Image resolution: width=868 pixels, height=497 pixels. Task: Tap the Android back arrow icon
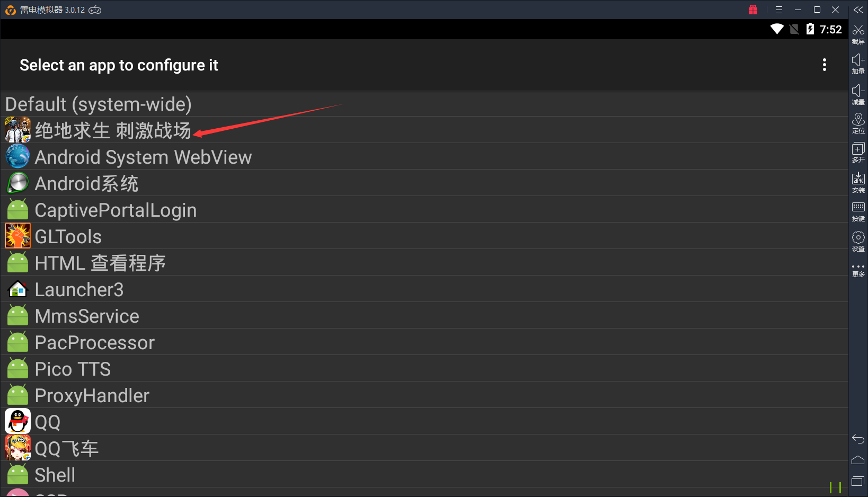[x=858, y=439]
